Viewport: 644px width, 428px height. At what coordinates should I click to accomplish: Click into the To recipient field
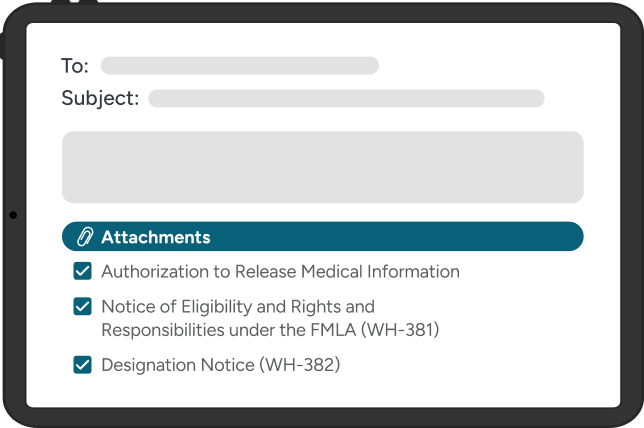coord(239,66)
